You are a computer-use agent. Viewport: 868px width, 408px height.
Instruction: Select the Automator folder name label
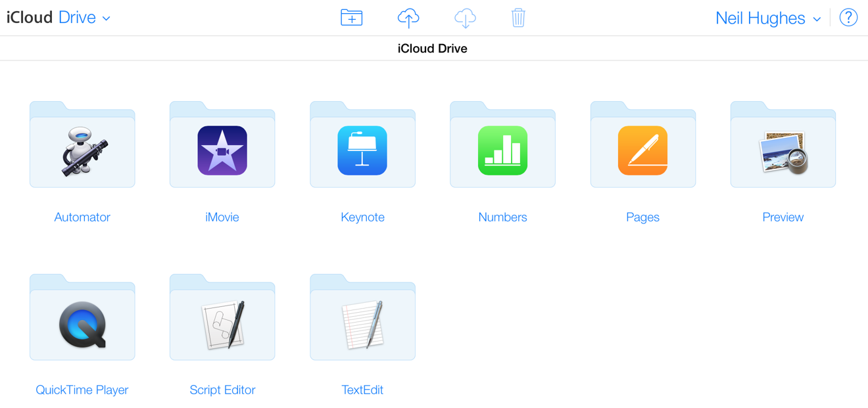pyautogui.click(x=82, y=217)
